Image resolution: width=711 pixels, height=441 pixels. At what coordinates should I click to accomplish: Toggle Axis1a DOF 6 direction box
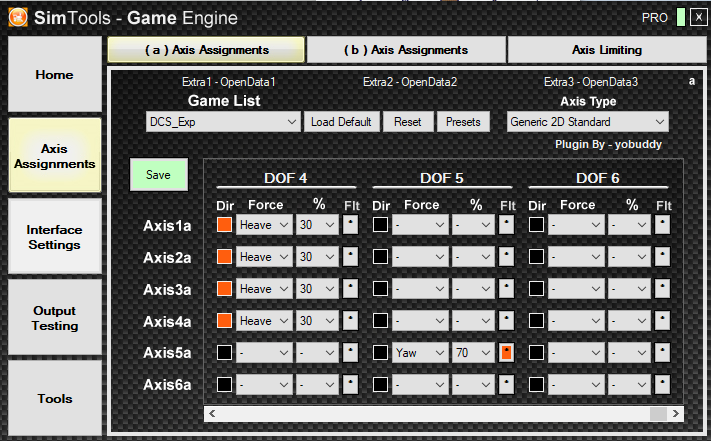tap(536, 224)
